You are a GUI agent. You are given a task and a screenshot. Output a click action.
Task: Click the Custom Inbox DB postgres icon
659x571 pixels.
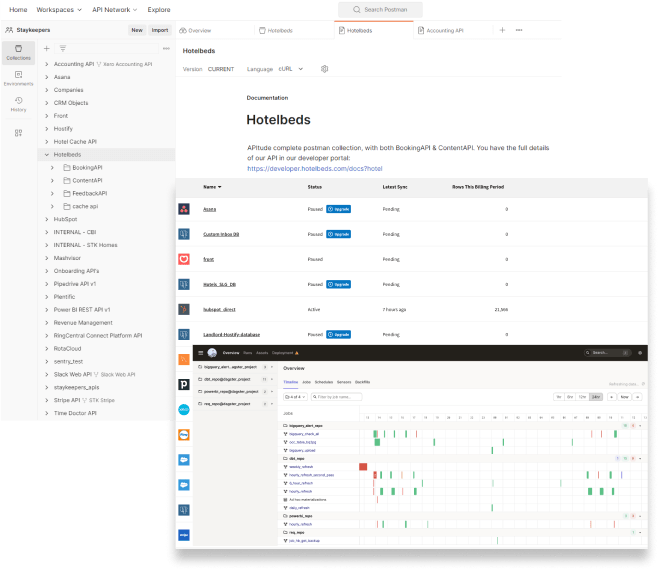tap(184, 234)
